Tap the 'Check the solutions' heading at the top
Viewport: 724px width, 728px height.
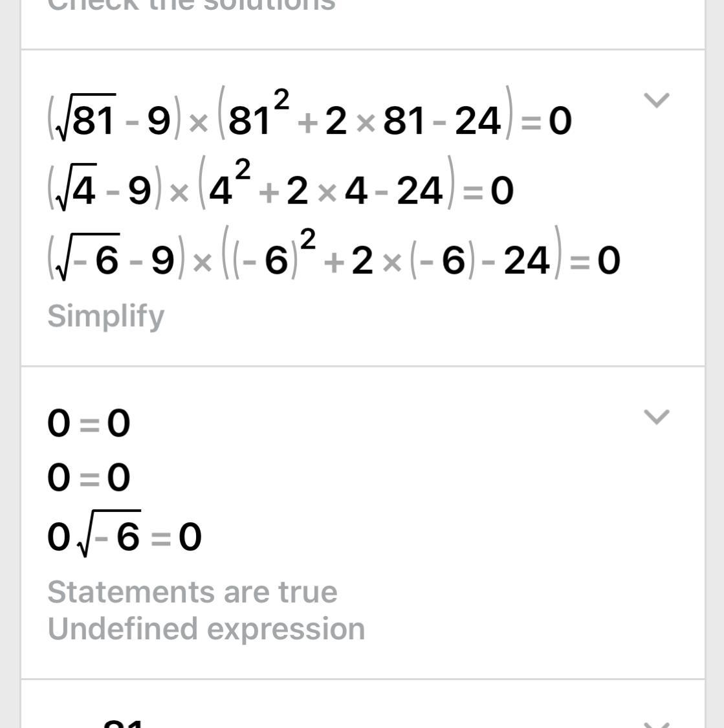(192, 5)
